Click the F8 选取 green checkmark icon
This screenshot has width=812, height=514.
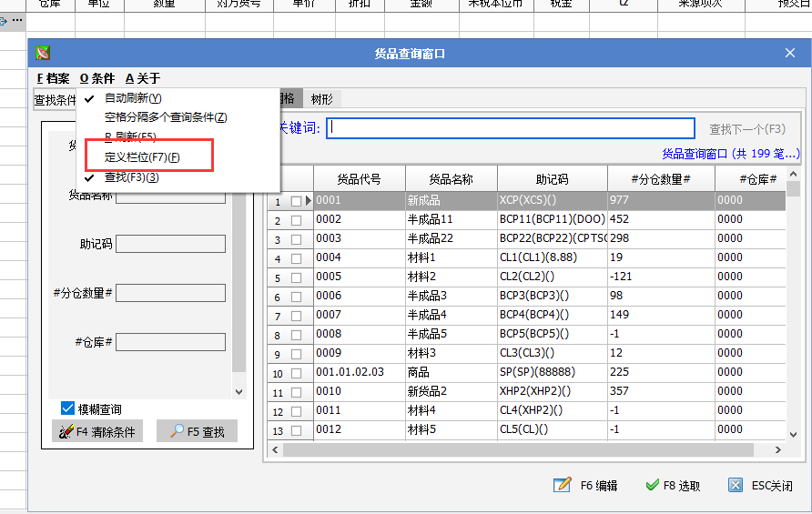651,485
